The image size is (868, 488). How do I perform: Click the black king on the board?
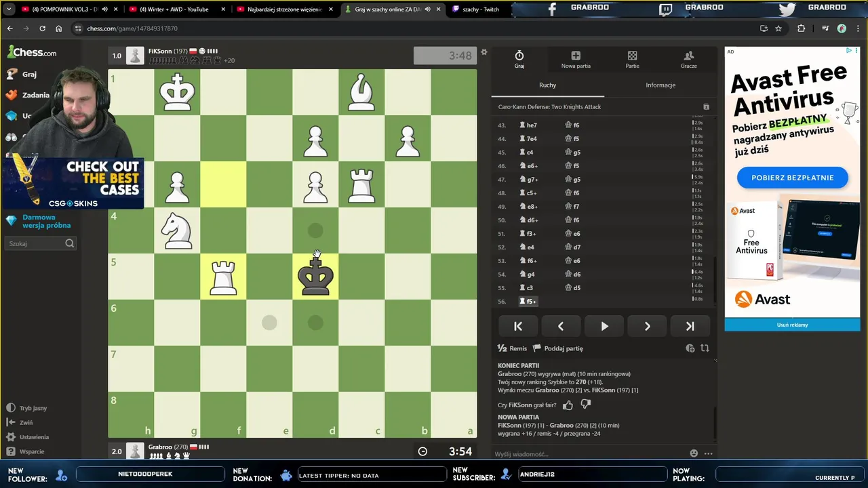pyautogui.click(x=315, y=277)
